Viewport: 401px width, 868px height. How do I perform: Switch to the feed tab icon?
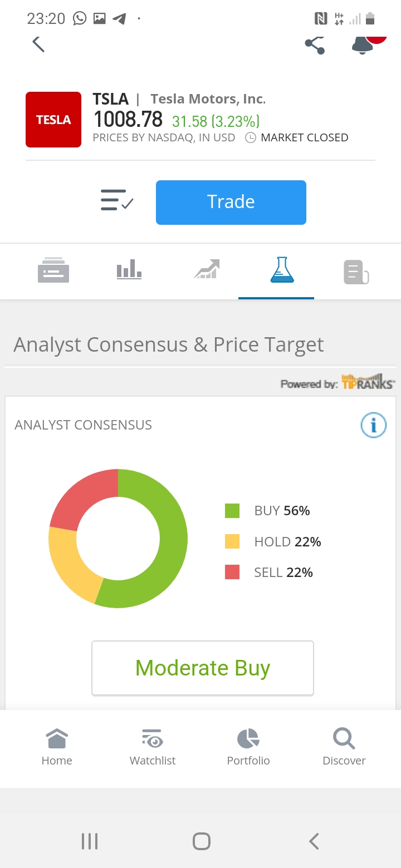[53, 271]
